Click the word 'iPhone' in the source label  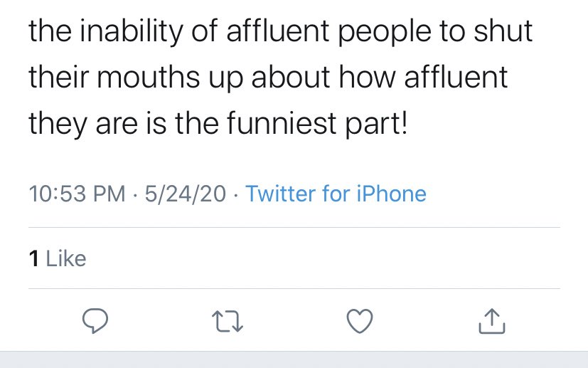(x=391, y=194)
